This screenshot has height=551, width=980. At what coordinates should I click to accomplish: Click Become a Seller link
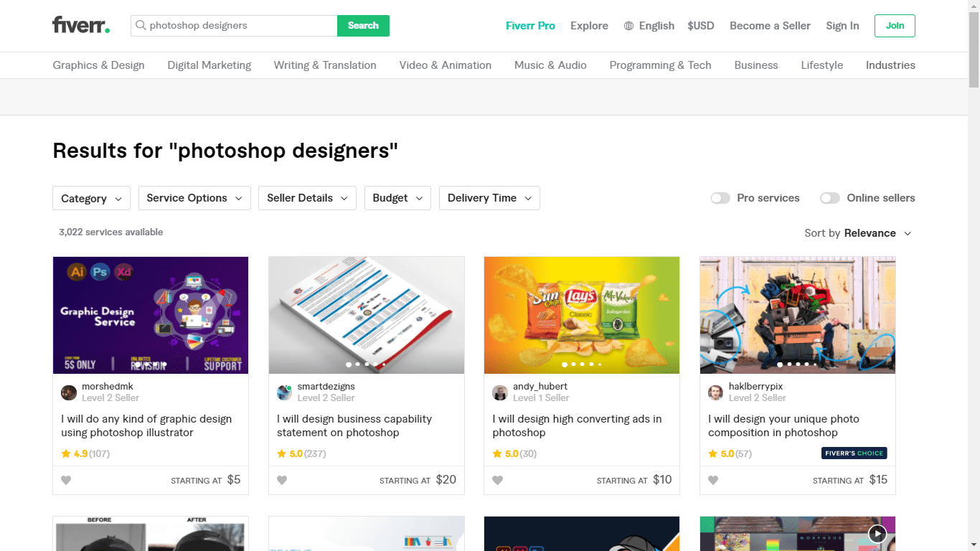click(770, 26)
